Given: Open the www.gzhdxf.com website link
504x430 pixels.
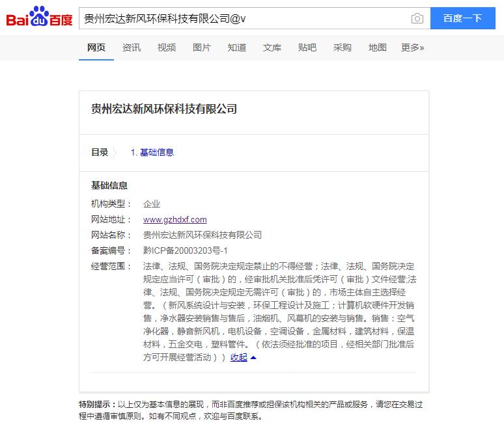Looking at the screenshot, I should pyautogui.click(x=175, y=220).
